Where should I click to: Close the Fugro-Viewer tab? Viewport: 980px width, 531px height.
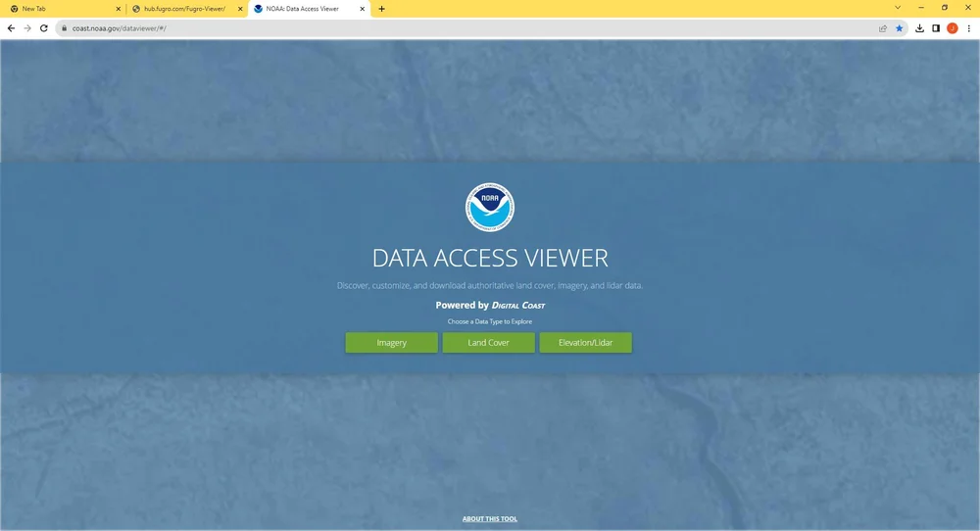tap(240, 9)
